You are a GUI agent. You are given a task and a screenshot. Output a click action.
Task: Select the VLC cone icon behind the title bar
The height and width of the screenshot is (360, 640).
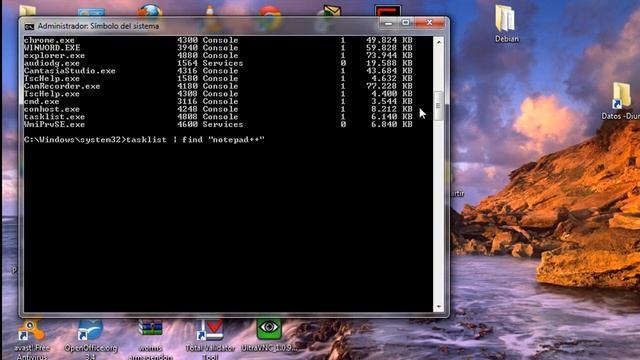tap(210, 12)
